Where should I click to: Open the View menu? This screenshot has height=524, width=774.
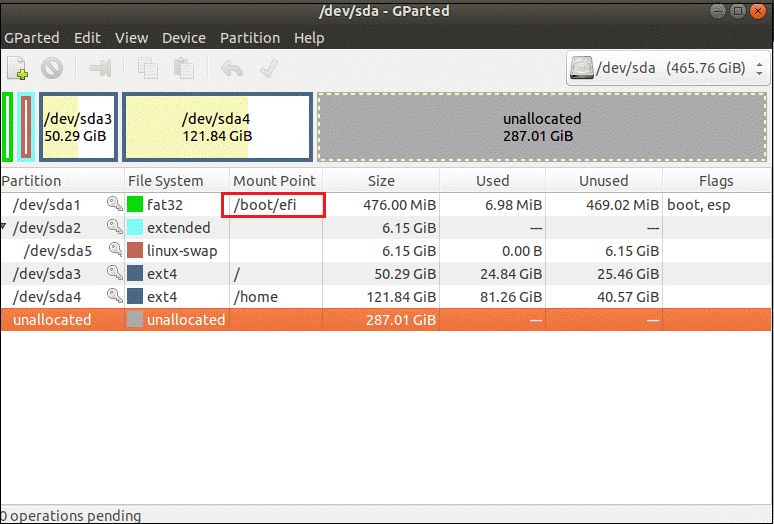(x=131, y=38)
